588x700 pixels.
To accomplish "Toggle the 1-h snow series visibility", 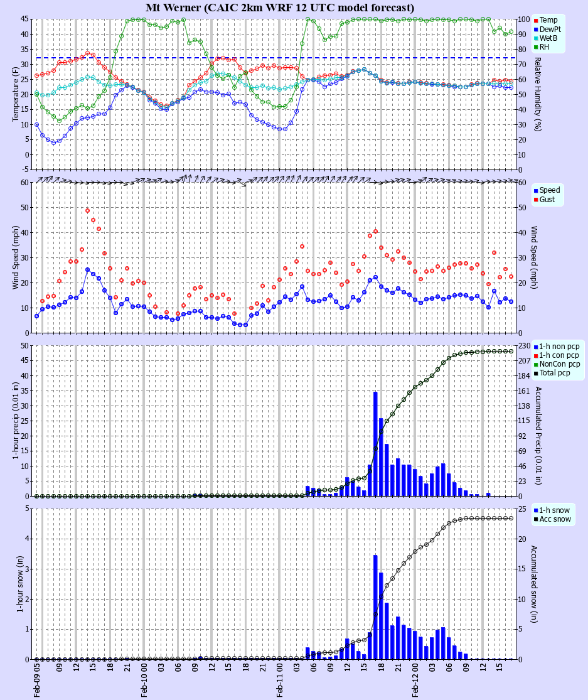I will pos(535,510).
